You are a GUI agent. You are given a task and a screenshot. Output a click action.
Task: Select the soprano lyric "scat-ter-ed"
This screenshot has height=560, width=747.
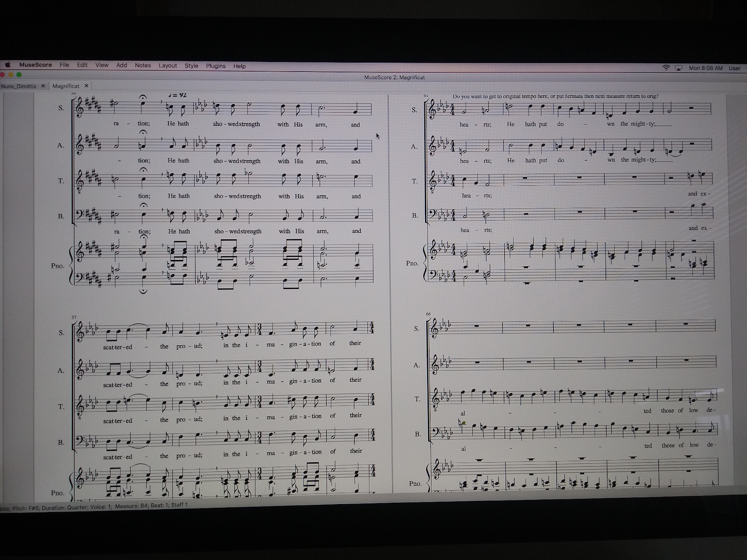(118, 347)
